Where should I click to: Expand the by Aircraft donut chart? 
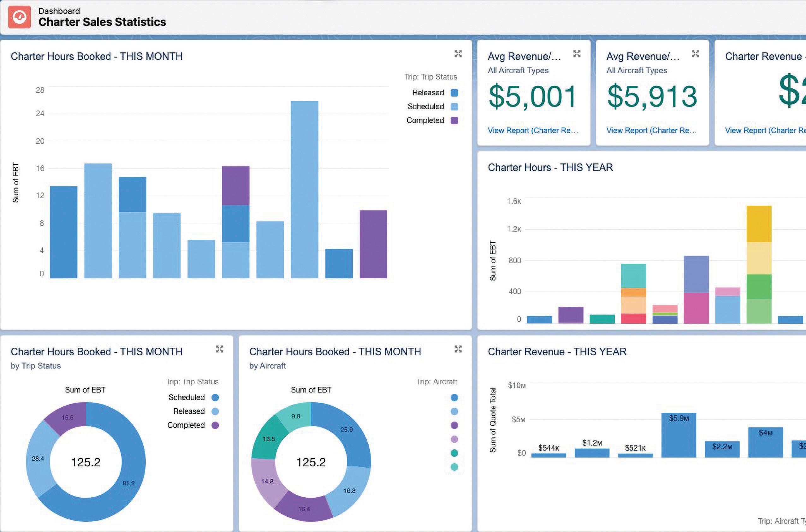pyautogui.click(x=458, y=349)
